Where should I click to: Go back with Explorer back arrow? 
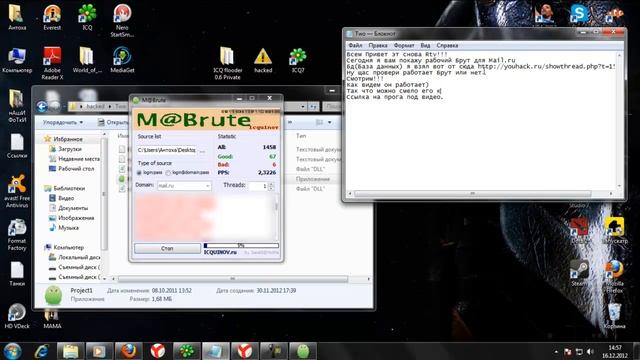coord(42,107)
